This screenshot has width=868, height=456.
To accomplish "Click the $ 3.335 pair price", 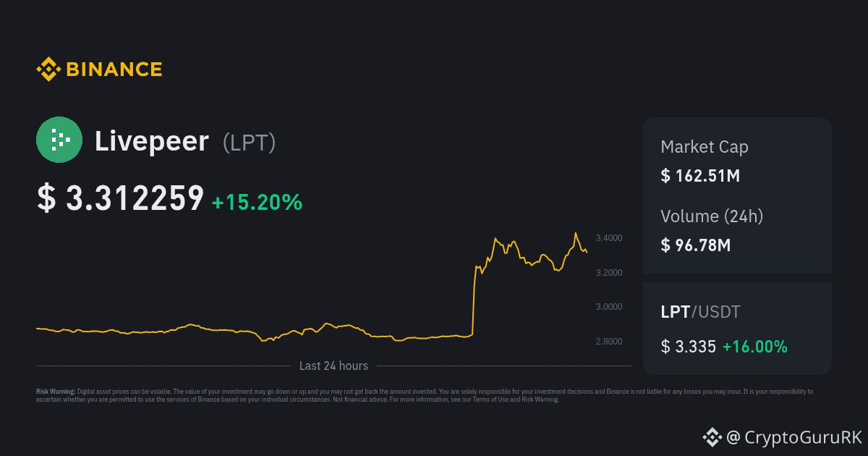I will point(689,347).
